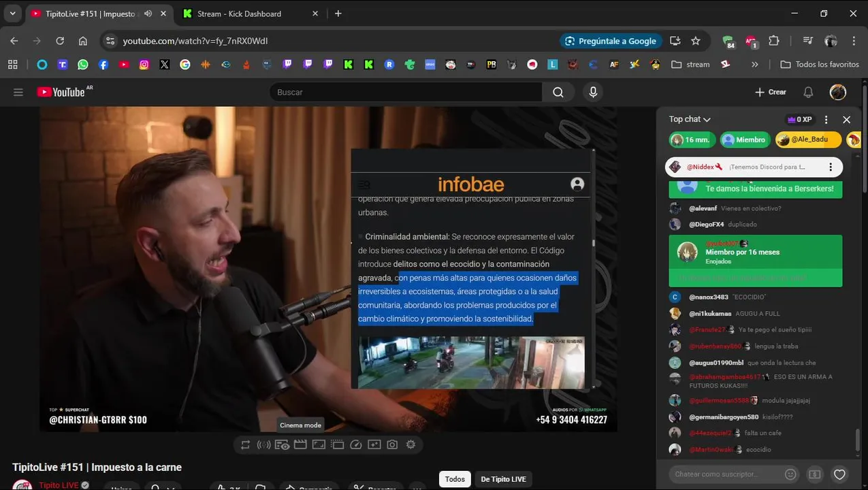868x490 pixels.
Task: Open pinned Niddex message options menu
Action: (x=830, y=167)
